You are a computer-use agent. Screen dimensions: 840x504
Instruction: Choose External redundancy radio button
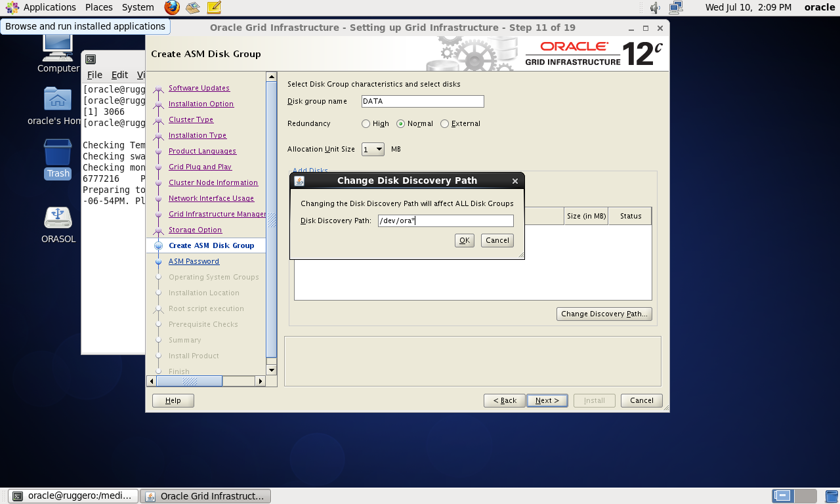[445, 124]
